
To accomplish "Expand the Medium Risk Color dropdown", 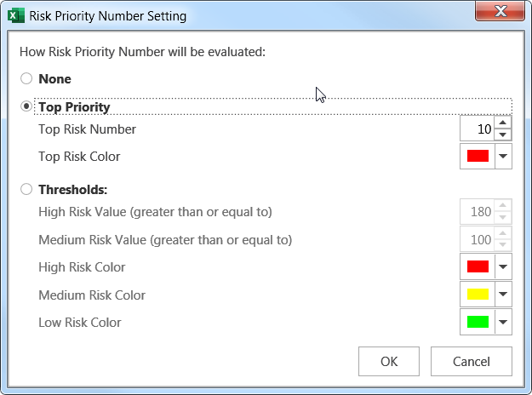I will pyautogui.click(x=503, y=295).
